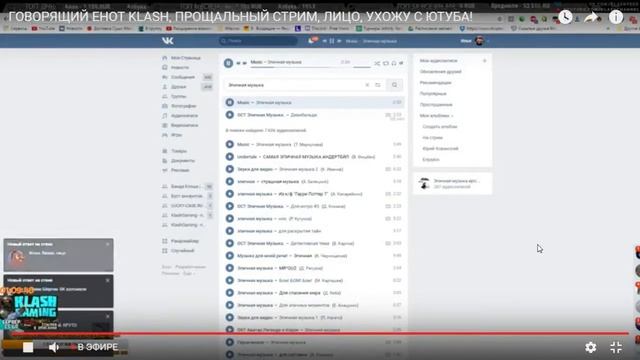
Task: Close the second Новый ответ на стене notification
Action: 108,280
